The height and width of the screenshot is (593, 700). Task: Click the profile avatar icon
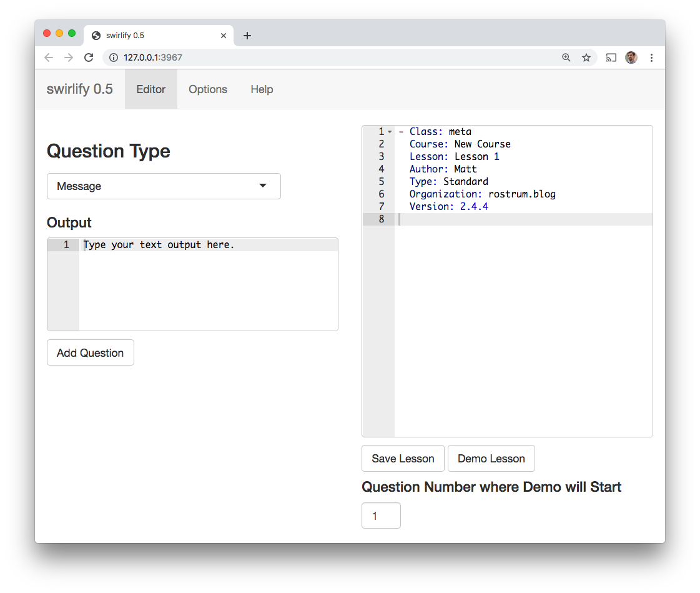tap(631, 57)
